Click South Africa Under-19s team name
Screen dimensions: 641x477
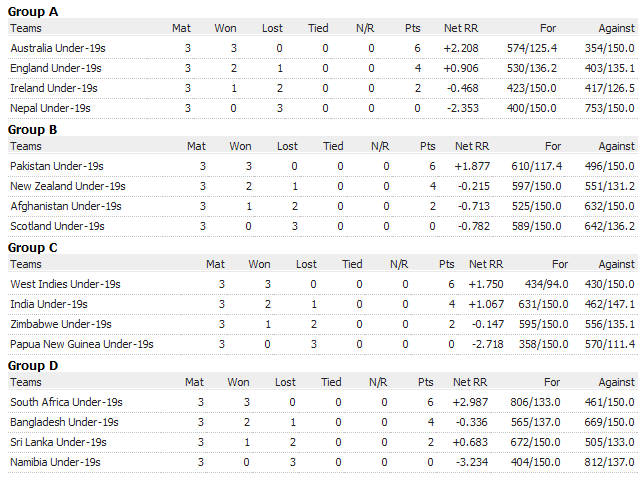(x=65, y=402)
